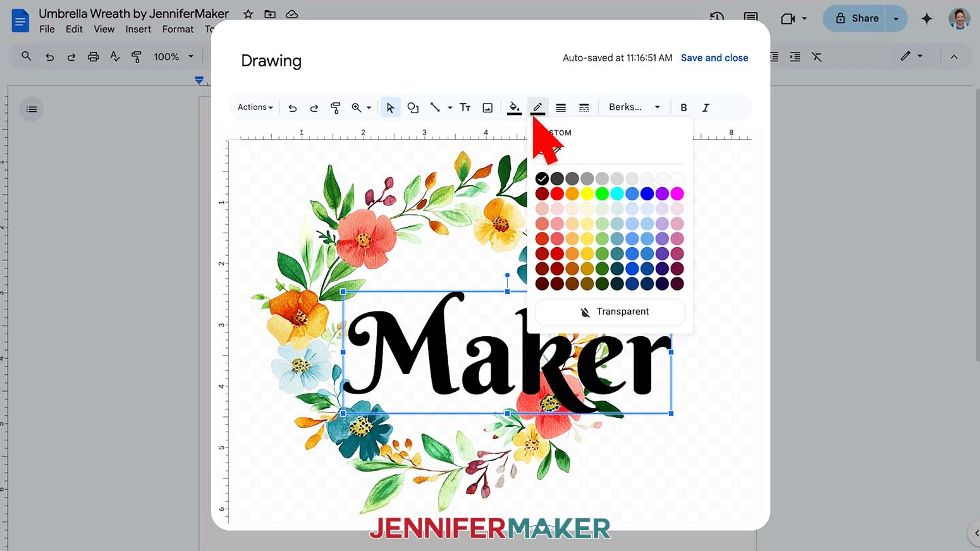Toggle bold in Drawing toolbar
The height and width of the screenshot is (551, 980).
[683, 108]
